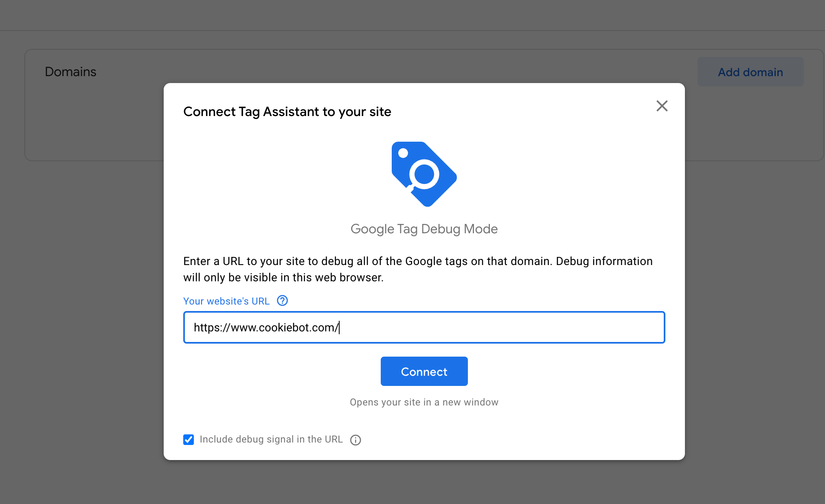
Task: Click the Google Tag Debug Mode caption
Action: [x=424, y=229]
